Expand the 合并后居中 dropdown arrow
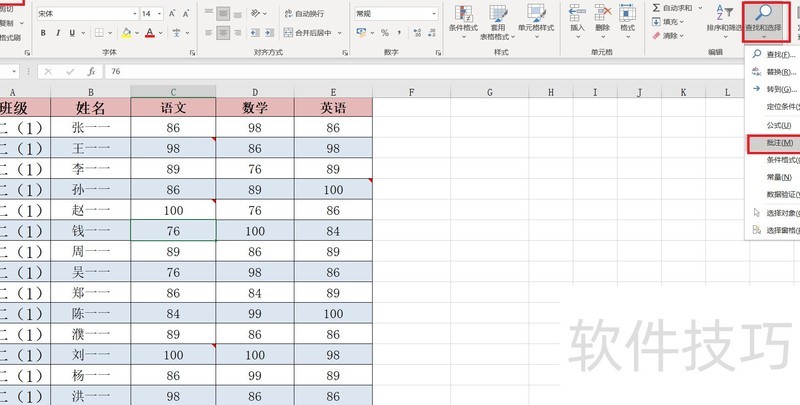The width and height of the screenshot is (800, 405). (x=339, y=33)
